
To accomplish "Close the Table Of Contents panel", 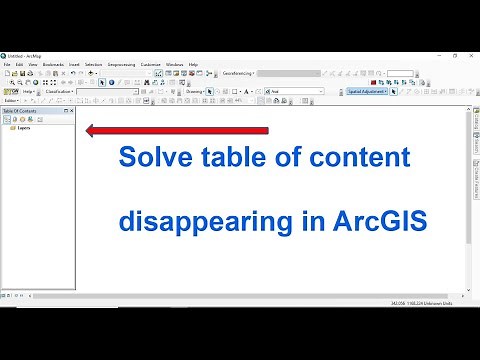I will click(71, 111).
